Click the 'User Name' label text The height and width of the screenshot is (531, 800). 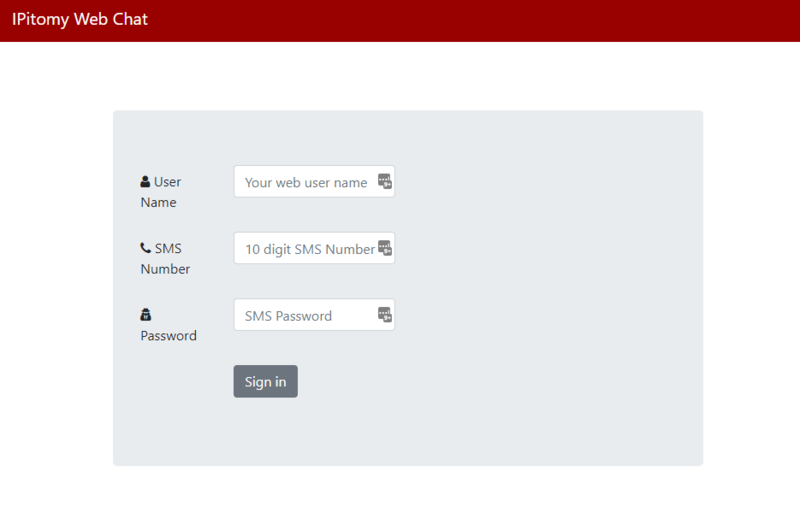pos(160,192)
